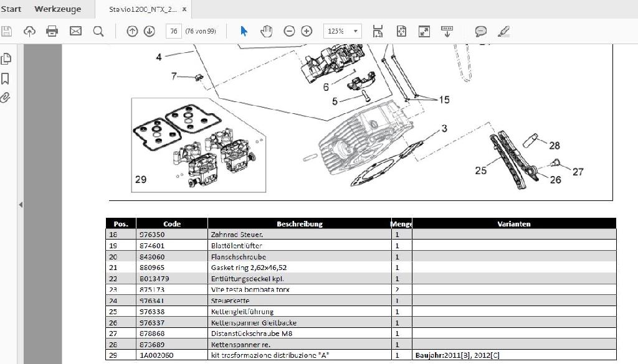Print the document using printer icon

[x=52, y=31]
